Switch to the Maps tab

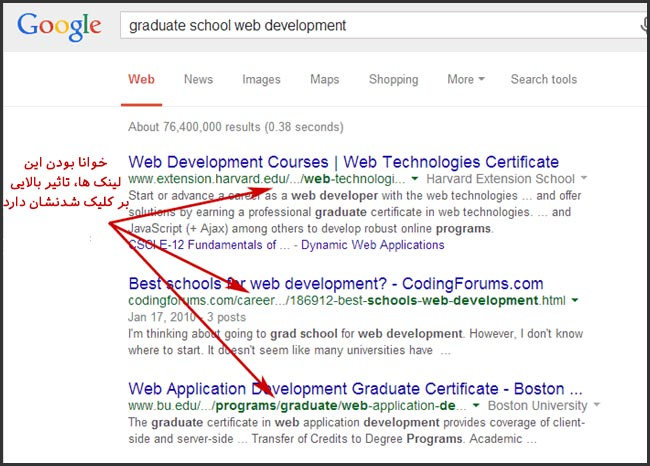tap(325, 79)
